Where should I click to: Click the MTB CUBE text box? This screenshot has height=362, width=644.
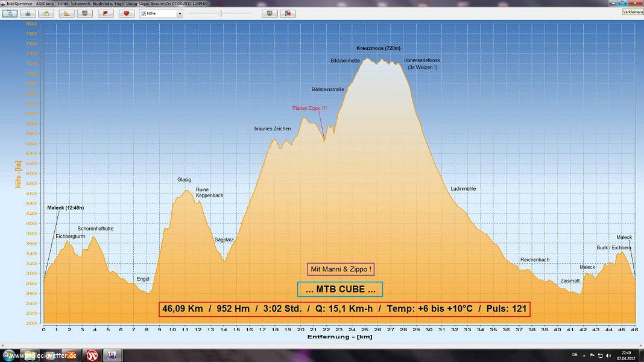[340, 290]
